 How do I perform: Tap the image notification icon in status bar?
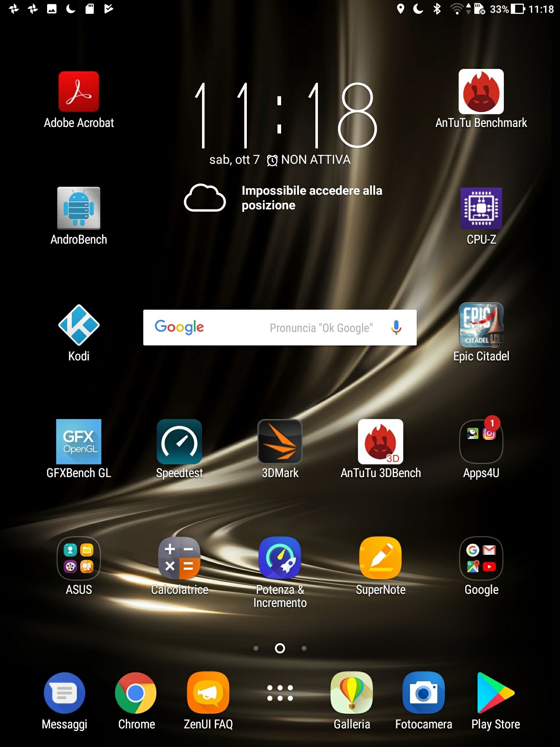(52, 9)
